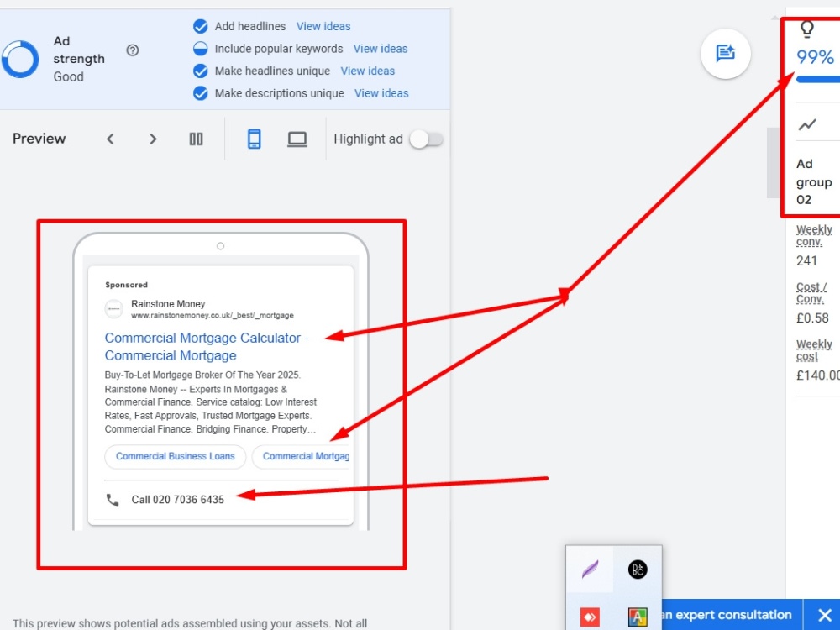
Task: Click the trend line chart icon
Action: click(x=807, y=124)
